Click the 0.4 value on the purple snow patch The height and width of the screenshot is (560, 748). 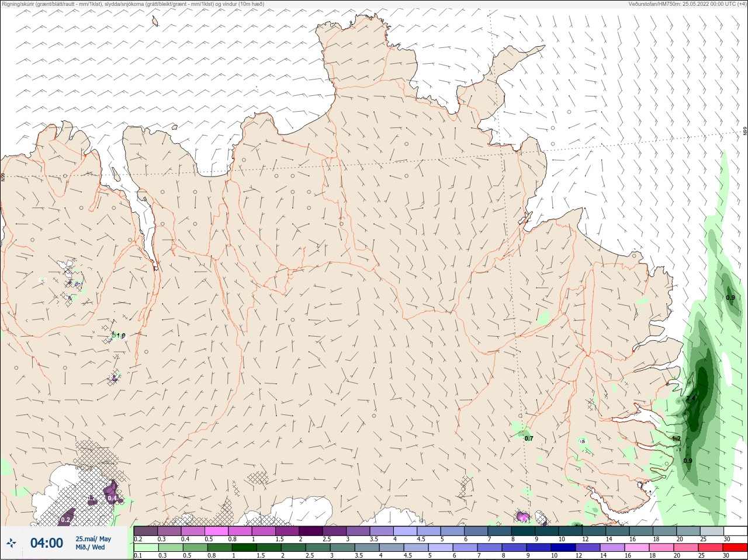point(113,499)
